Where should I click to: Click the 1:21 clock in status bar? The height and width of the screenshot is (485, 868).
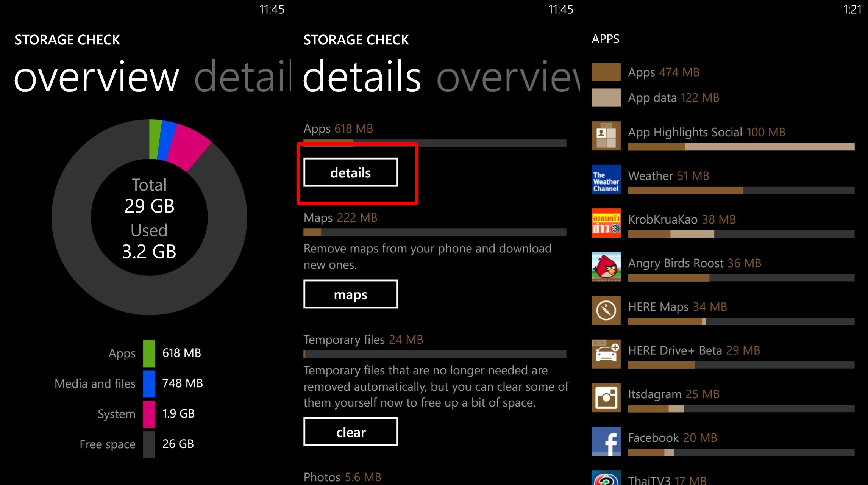852,9
